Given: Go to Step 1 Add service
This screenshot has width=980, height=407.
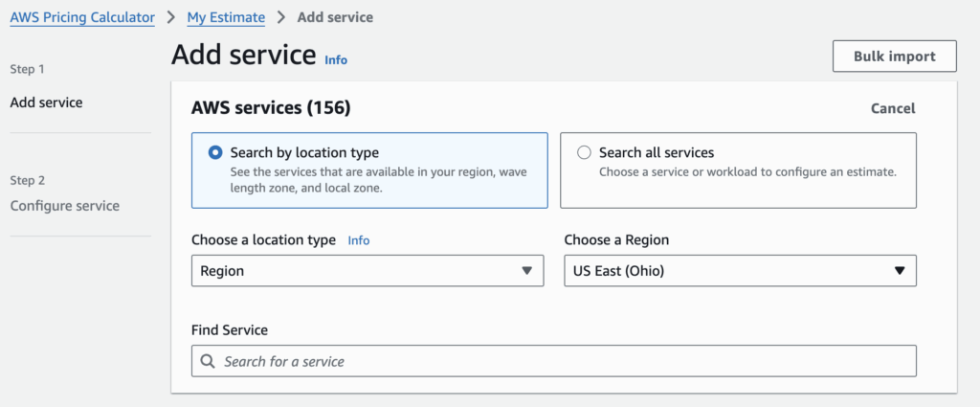Looking at the screenshot, I should 46,102.
